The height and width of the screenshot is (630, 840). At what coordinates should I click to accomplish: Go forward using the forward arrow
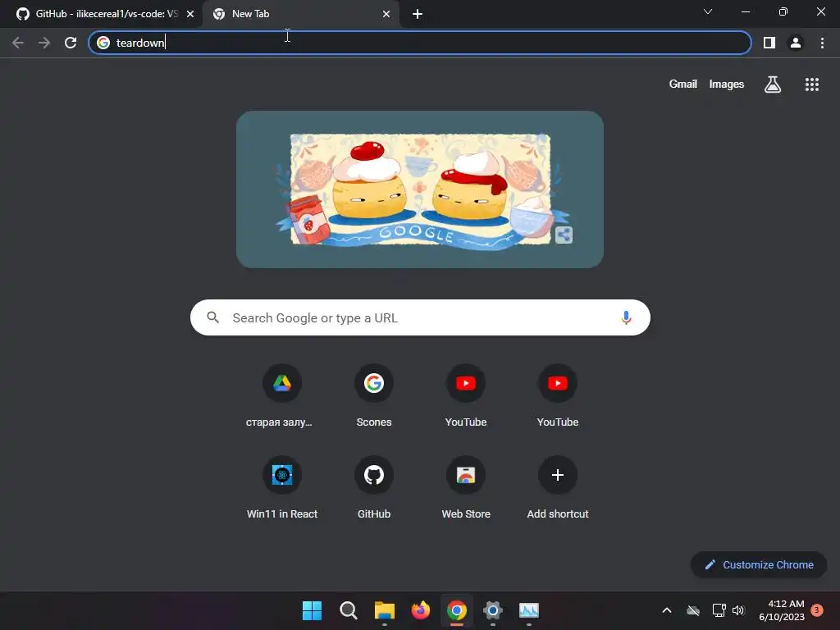(44, 43)
